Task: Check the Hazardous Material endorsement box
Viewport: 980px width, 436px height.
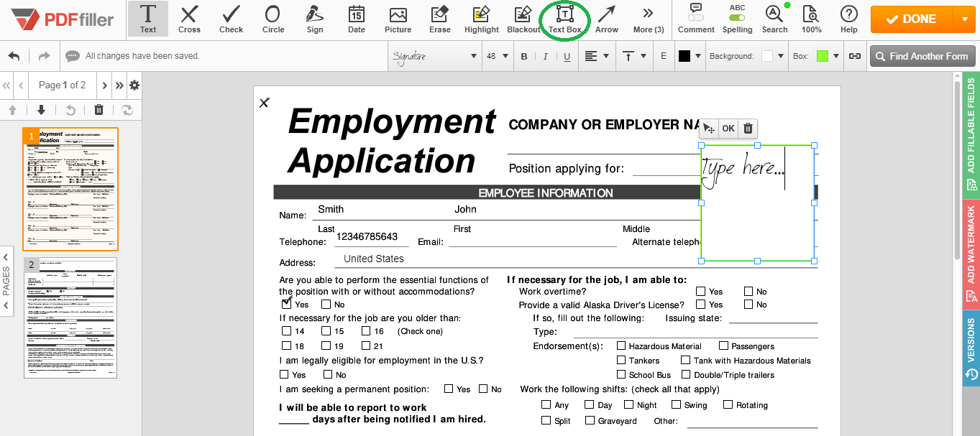Action: [x=621, y=346]
